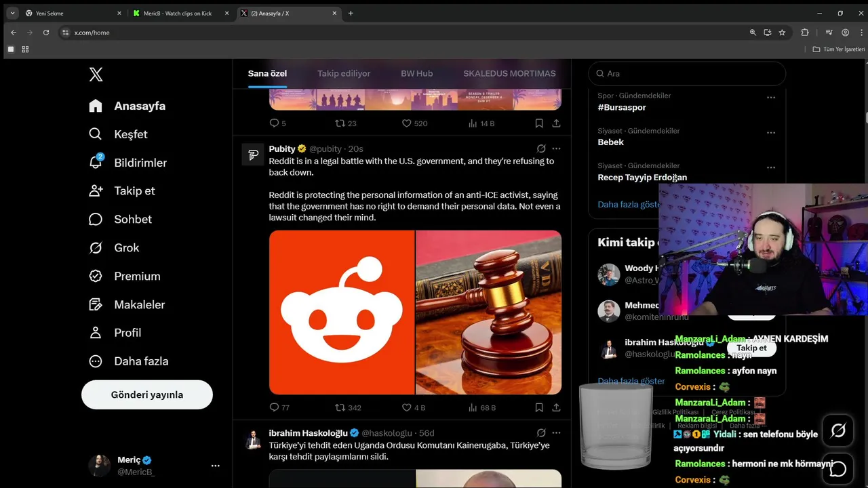Open Keşfet explore page
868x488 pixels.
(x=119, y=134)
